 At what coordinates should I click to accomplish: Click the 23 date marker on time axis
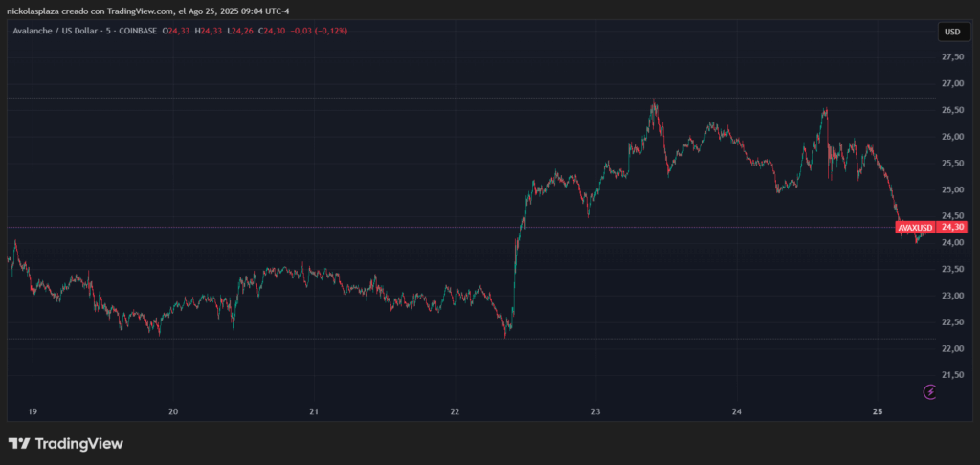tap(595, 411)
